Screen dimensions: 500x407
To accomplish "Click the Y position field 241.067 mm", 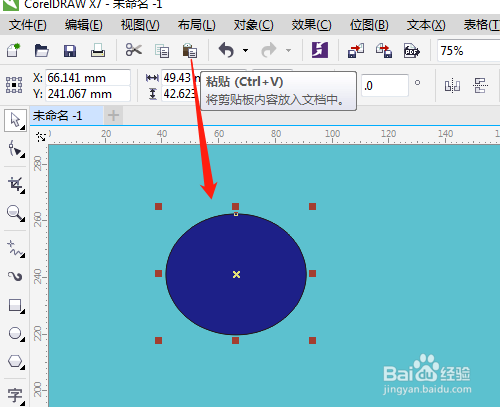I will click(88, 94).
